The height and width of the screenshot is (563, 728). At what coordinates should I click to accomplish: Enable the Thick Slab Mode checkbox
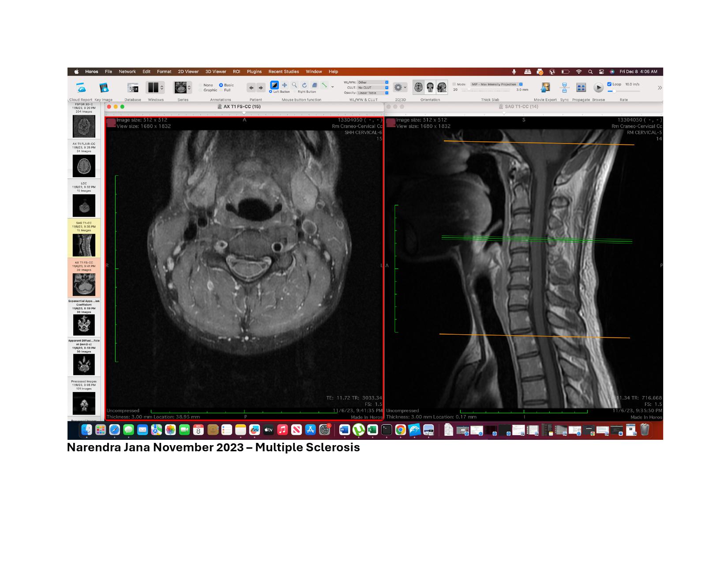(454, 84)
